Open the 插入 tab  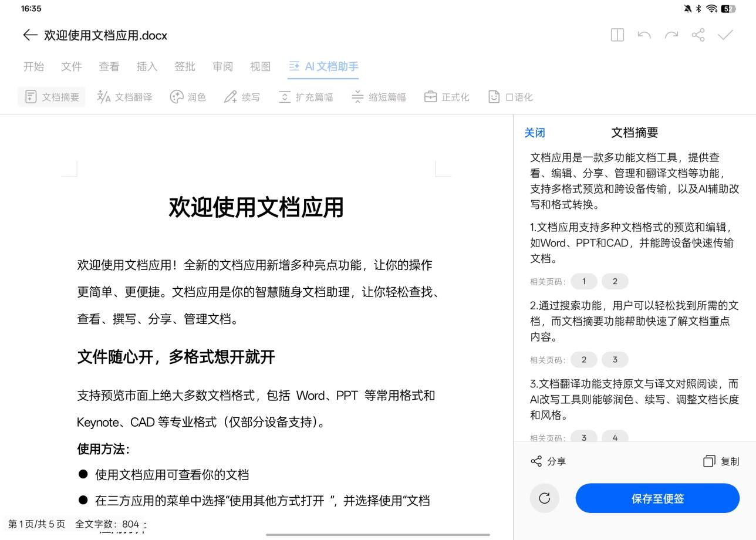coord(147,66)
